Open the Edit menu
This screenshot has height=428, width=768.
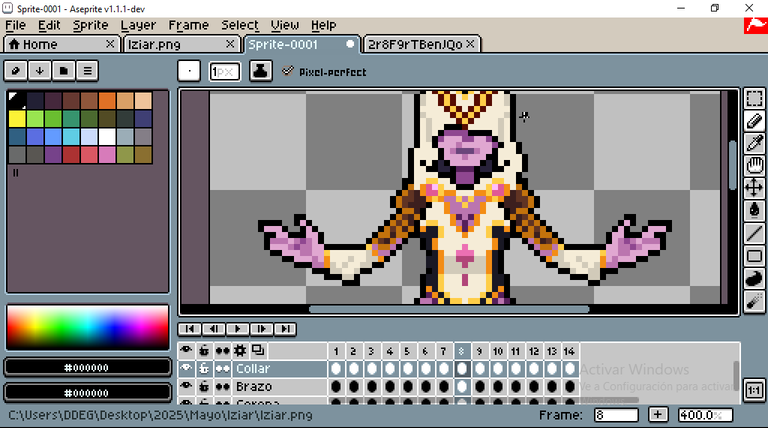pos(49,25)
